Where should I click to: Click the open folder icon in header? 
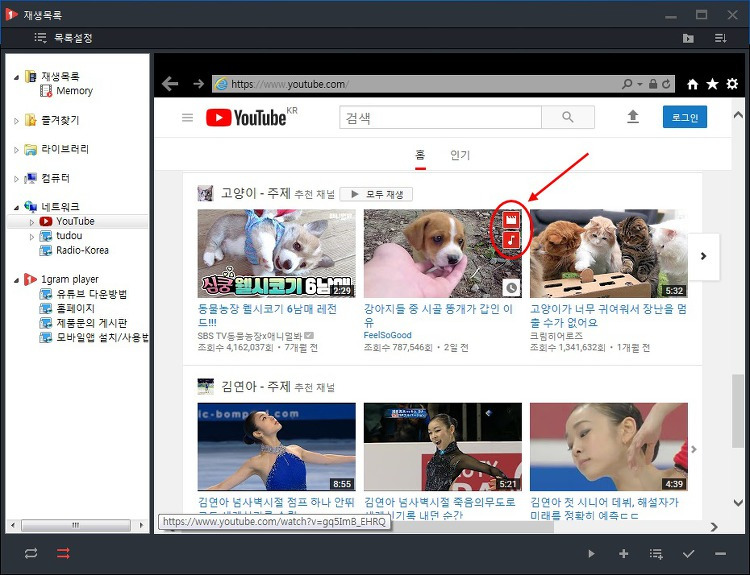[x=688, y=38]
